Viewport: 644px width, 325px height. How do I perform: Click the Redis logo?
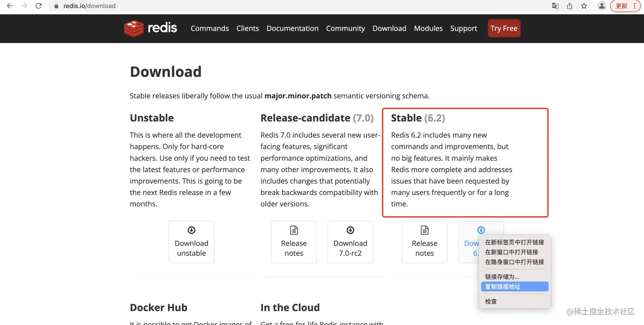151,29
